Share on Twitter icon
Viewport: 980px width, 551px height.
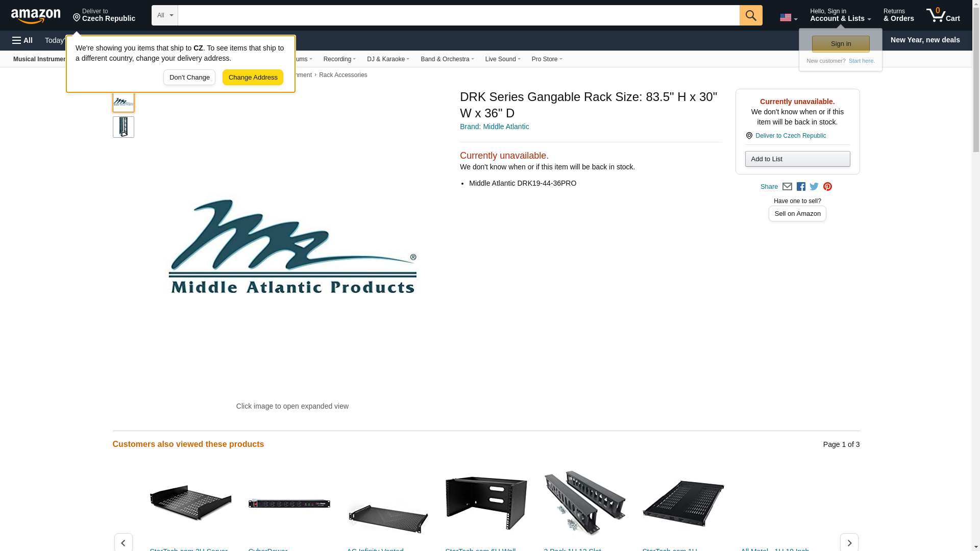point(814,187)
